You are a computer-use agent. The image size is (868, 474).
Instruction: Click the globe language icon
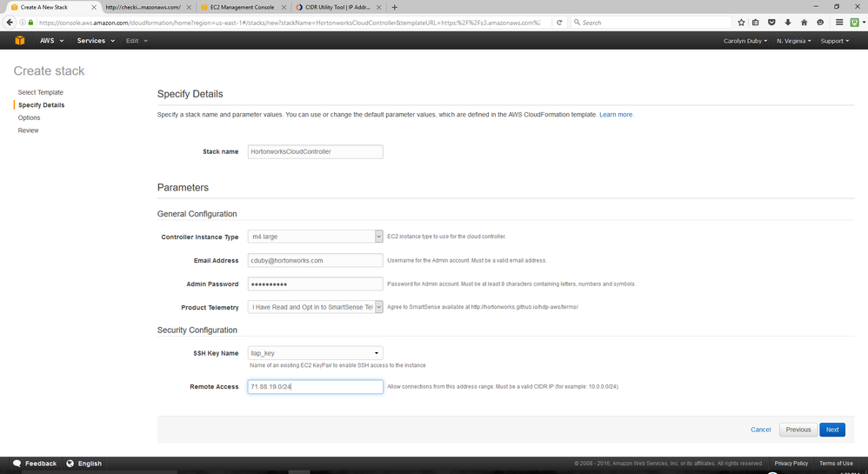click(x=70, y=464)
